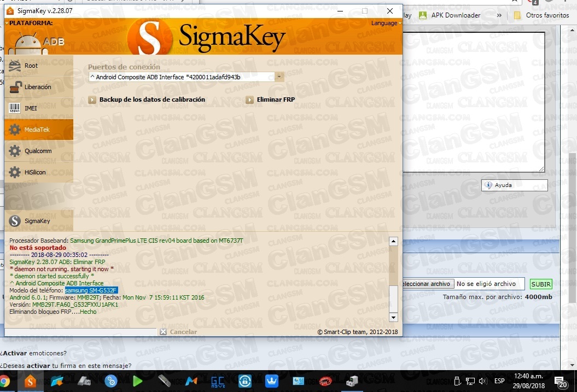Click Seleccionar archivo button in browser
The width and height of the screenshot is (577, 392).
(427, 284)
